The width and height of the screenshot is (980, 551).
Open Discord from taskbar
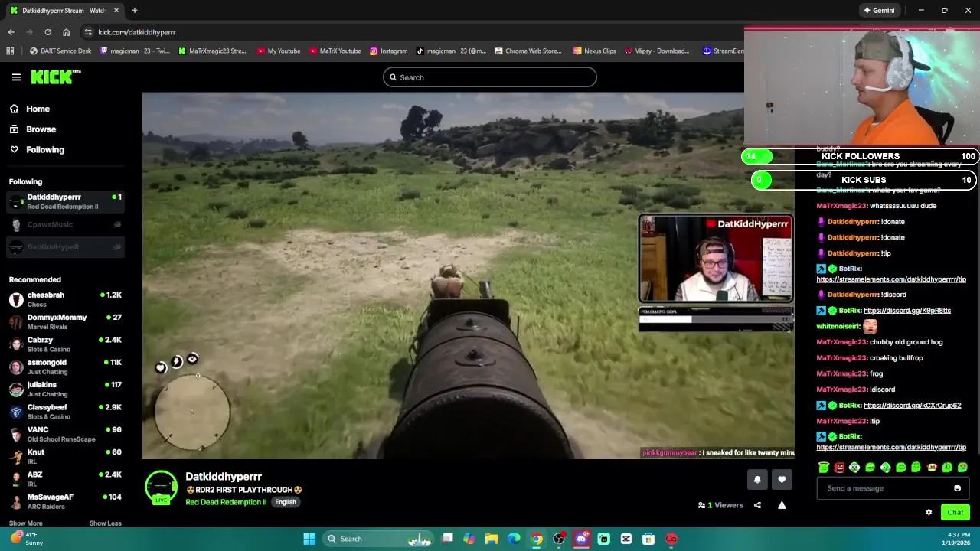[x=581, y=539]
